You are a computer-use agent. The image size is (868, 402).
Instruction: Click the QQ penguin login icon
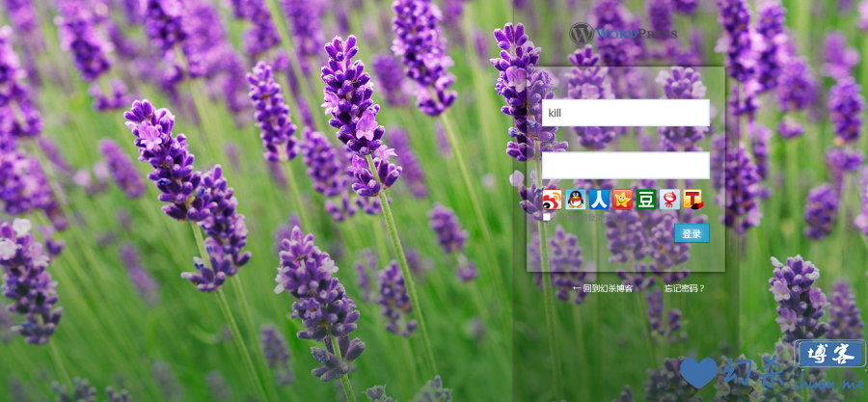tap(576, 200)
